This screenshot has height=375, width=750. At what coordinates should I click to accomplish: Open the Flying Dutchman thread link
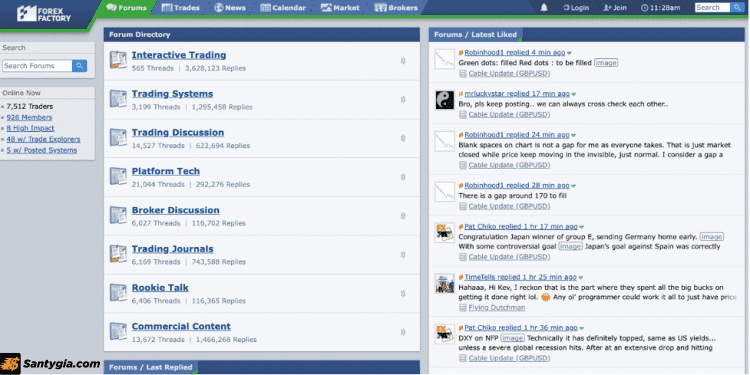(x=496, y=308)
